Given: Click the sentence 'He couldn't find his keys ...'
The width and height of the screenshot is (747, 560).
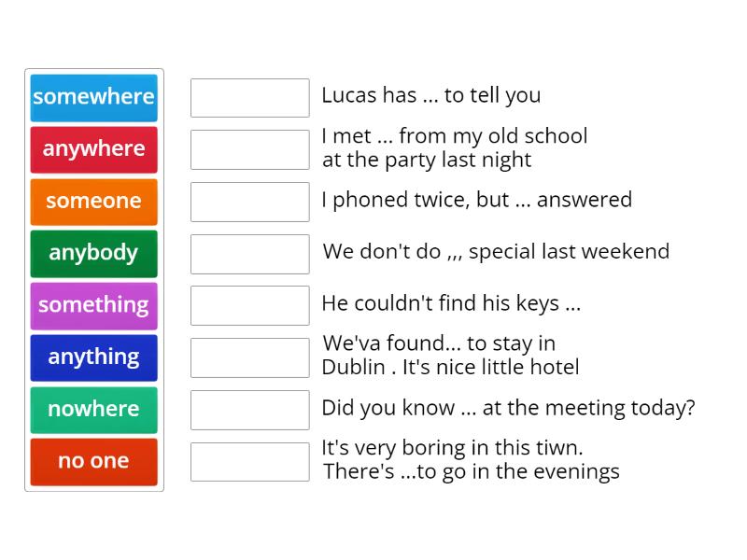Looking at the screenshot, I should point(451,303).
